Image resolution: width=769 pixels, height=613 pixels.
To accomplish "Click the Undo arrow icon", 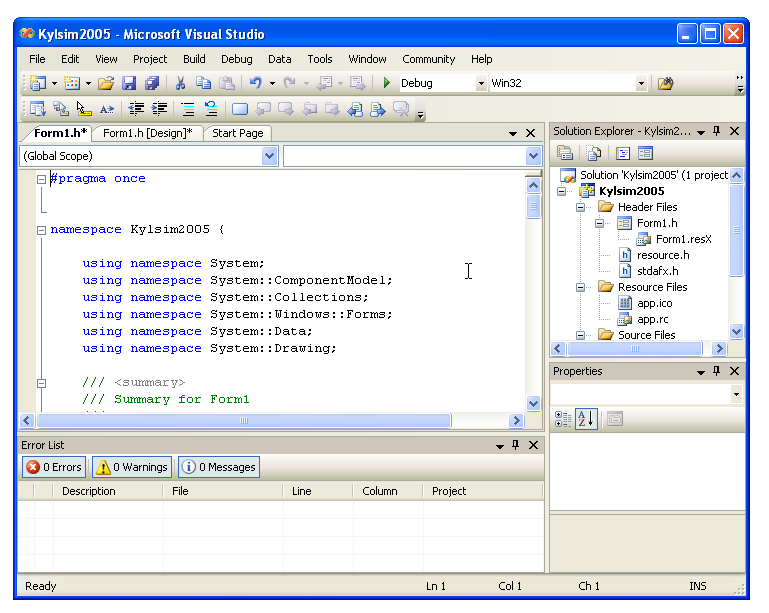I will click(256, 83).
